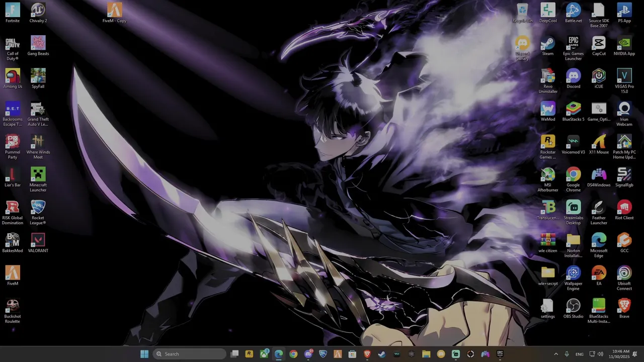Click the Pummel Party icon
Viewport: 644px width, 362px height.
(13, 147)
